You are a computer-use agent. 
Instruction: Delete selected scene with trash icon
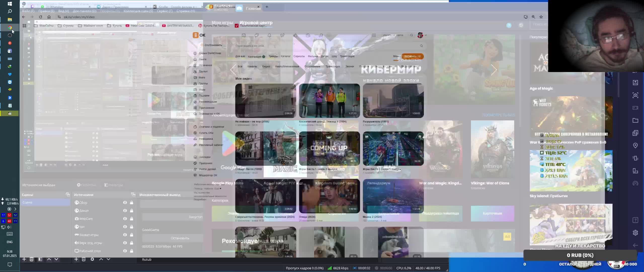tap(32, 259)
